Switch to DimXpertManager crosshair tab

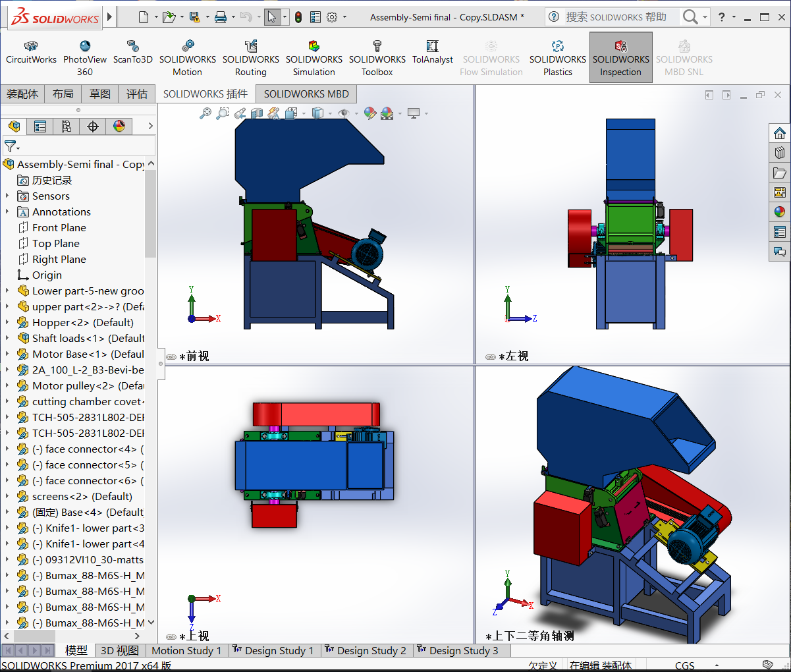click(93, 126)
